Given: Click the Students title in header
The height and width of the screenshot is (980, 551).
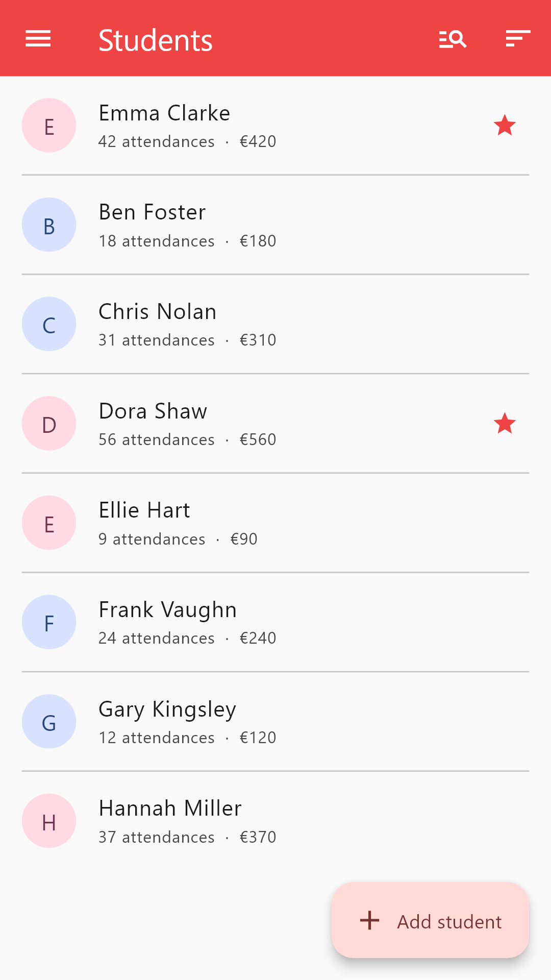Looking at the screenshot, I should coord(156,40).
